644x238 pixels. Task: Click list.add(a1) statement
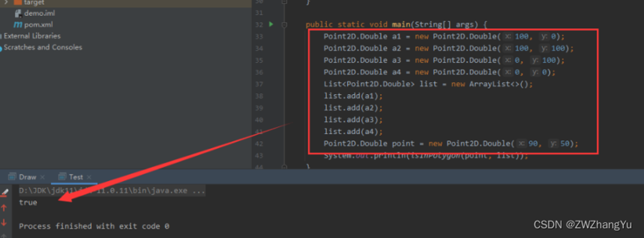point(353,96)
